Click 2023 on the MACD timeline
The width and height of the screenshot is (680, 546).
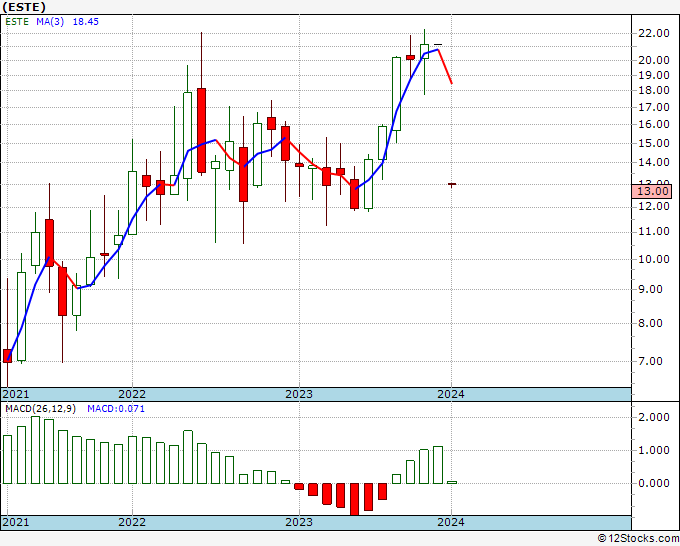(299, 522)
